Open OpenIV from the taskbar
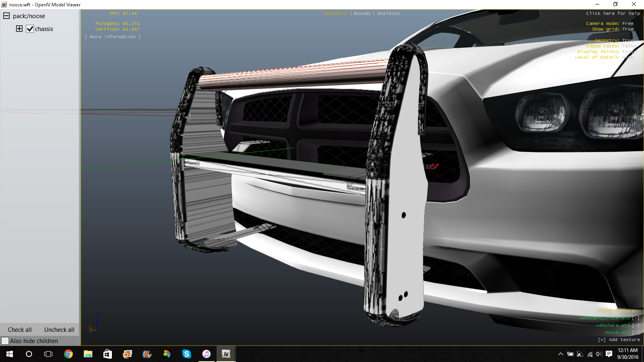 pyautogui.click(x=226, y=354)
